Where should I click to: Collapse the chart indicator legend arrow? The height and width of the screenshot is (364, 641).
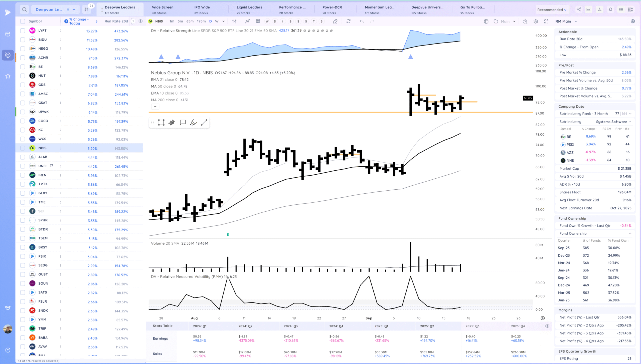(155, 107)
